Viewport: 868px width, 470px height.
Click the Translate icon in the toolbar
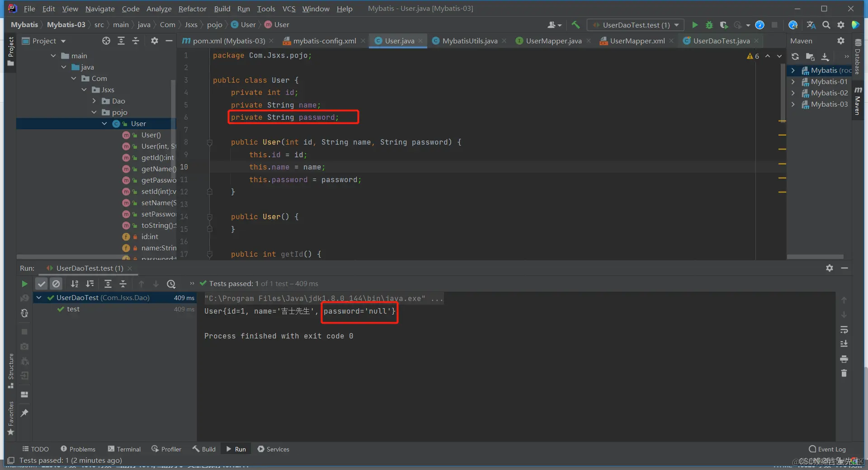click(811, 25)
